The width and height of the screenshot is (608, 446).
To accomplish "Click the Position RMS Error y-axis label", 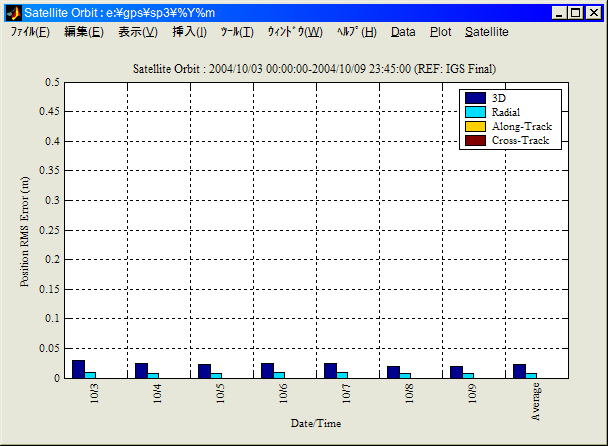I will pyautogui.click(x=25, y=229).
